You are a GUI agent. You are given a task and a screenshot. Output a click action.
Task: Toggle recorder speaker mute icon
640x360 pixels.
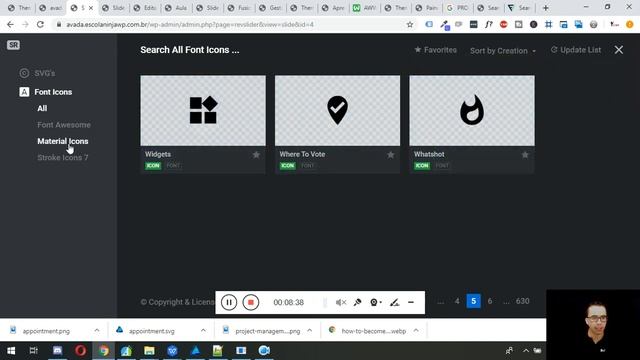point(341,302)
